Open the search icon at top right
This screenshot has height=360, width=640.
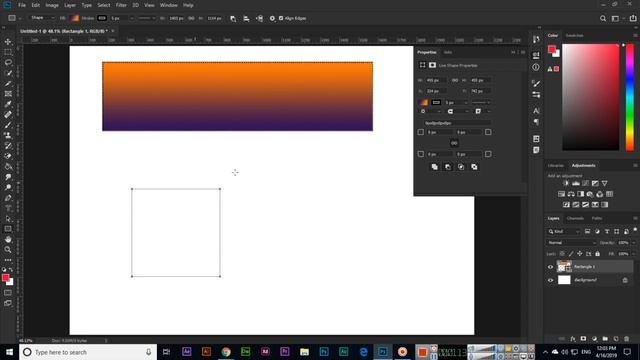click(603, 18)
